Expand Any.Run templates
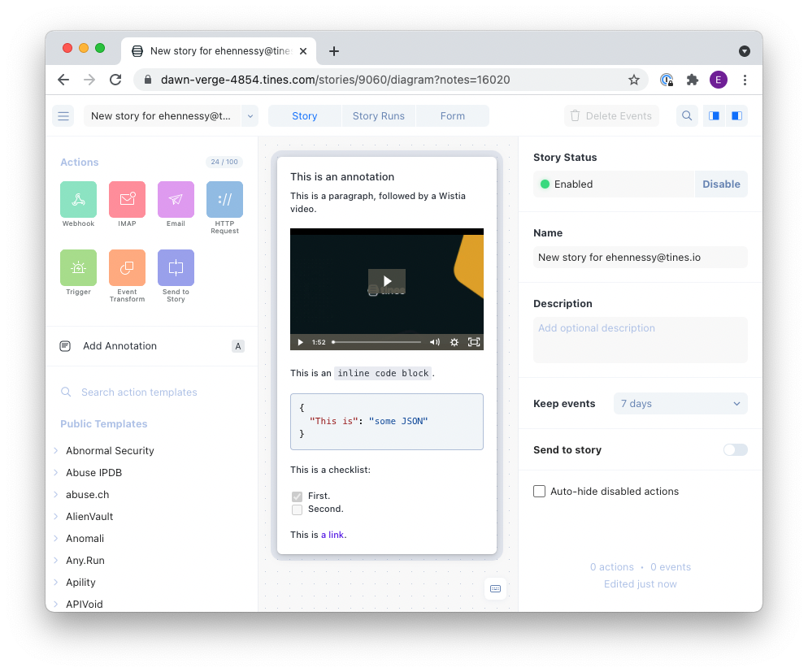Viewport: 808px width, 672px height. point(55,560)
